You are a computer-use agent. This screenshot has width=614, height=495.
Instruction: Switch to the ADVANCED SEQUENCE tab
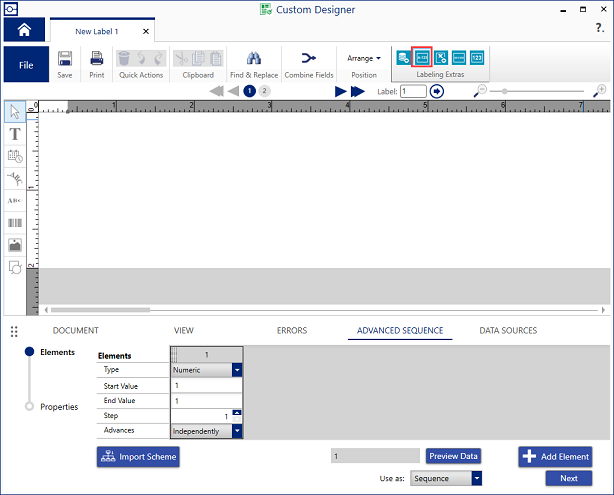tap(400, 331)
